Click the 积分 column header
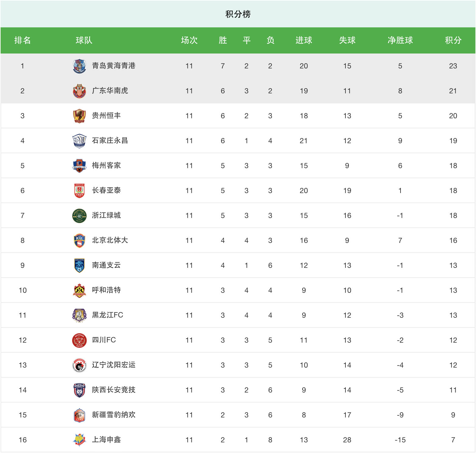Screen dimensions: 476x453 click(x=453, y=40)
